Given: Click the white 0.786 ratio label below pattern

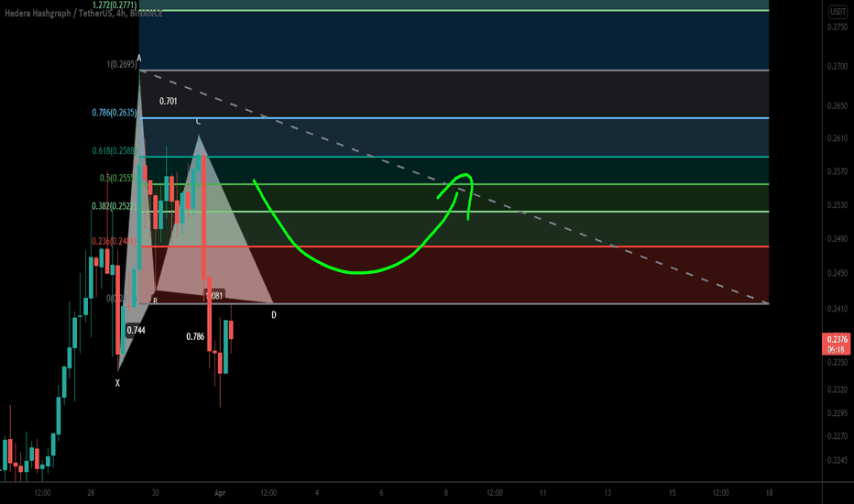Looking at the screenshot, I should point(195,336).
